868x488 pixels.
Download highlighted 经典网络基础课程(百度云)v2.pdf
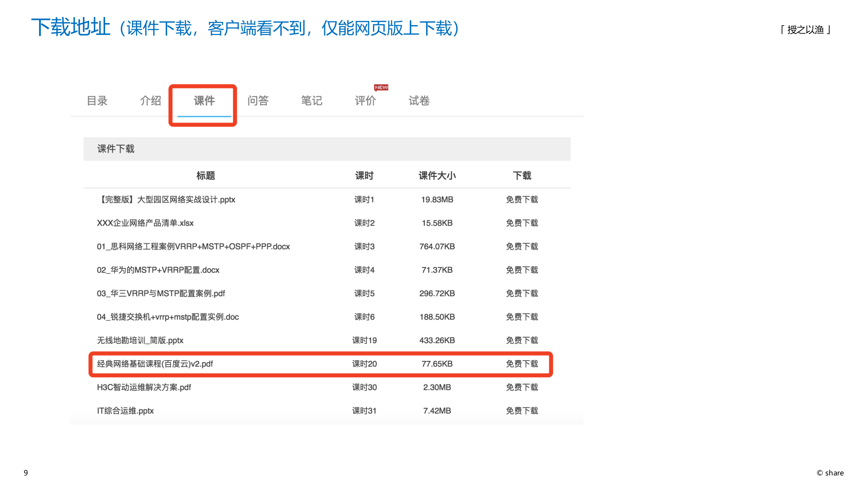coord(522,364)
